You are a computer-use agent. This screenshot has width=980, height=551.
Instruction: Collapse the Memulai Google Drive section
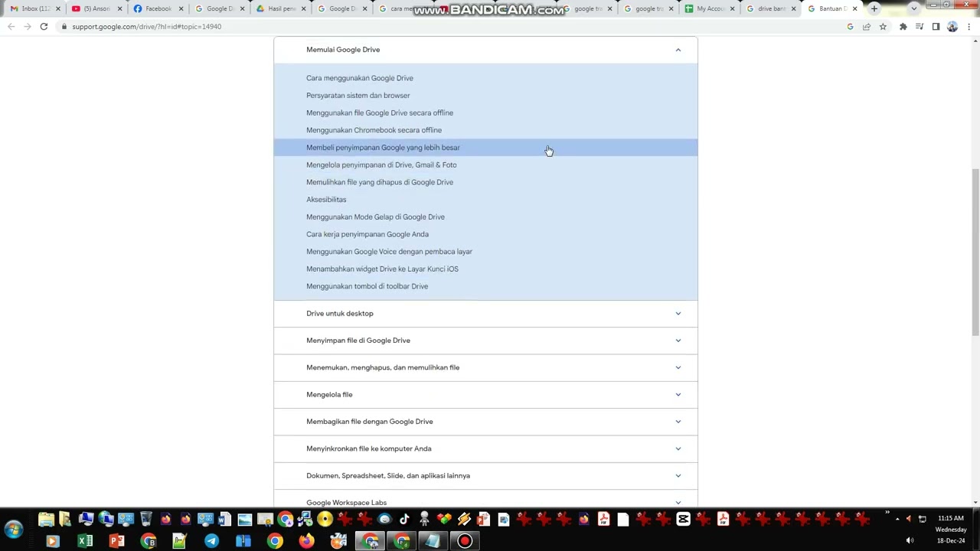click(x=485, y=50)
